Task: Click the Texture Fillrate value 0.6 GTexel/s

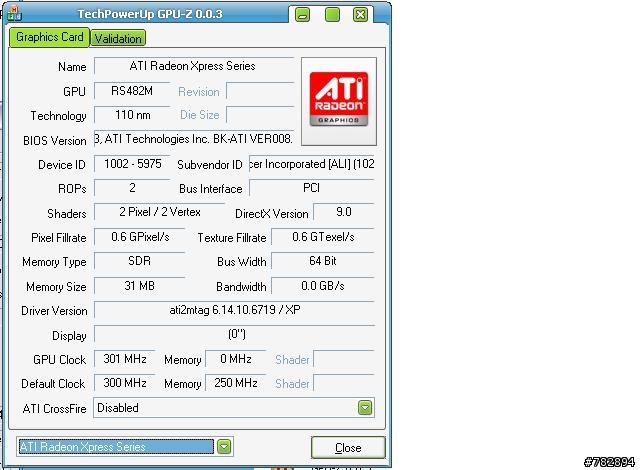Action: pyautogui.click(x=323, y=237)
